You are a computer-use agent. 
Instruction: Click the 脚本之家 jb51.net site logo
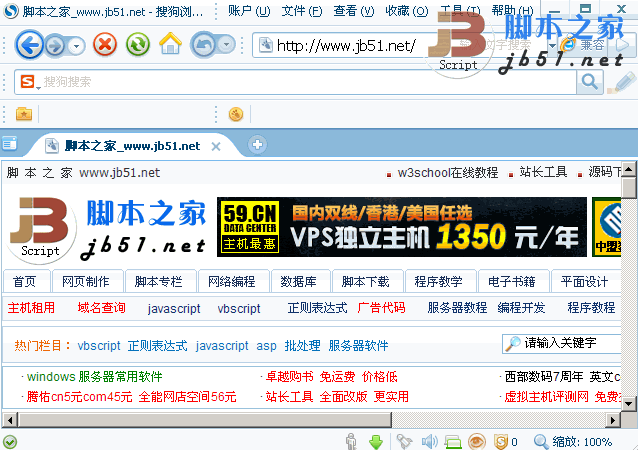(x=107, y=229)
